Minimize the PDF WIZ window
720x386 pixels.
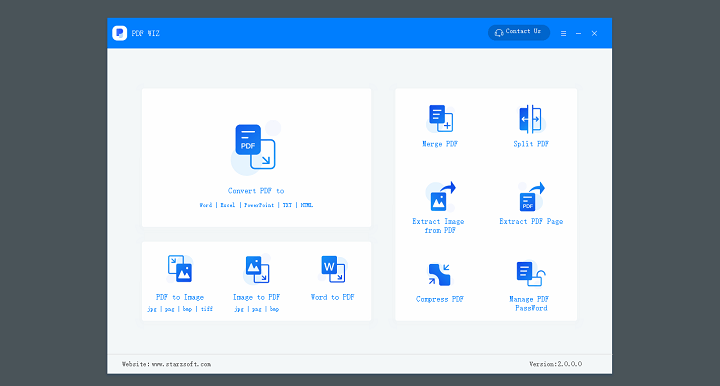(x=579, y=34)
